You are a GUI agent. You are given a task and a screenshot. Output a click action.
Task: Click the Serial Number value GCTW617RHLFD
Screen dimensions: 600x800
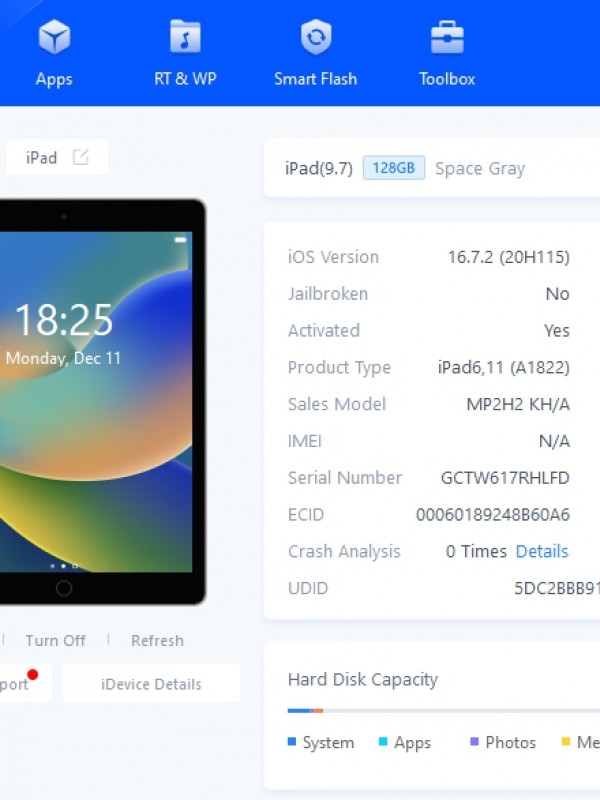click(x=505, y=478)
